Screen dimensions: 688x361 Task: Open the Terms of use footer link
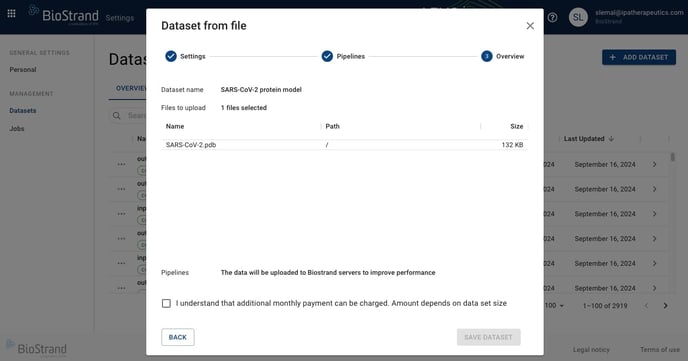(x=659, y=350)
